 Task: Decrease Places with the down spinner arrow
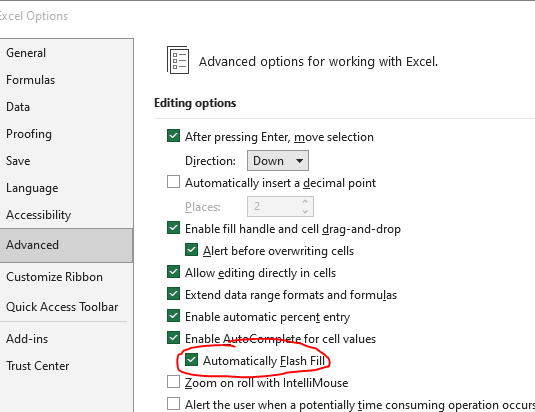coord(305,211)
